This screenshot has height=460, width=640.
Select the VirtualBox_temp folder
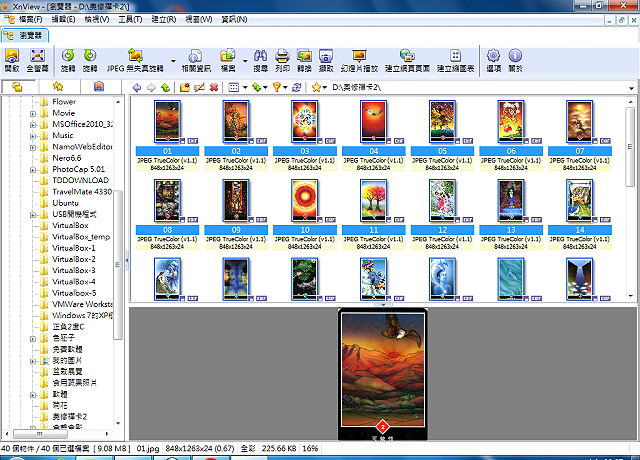pyautogui.click(x=81, y=237)
